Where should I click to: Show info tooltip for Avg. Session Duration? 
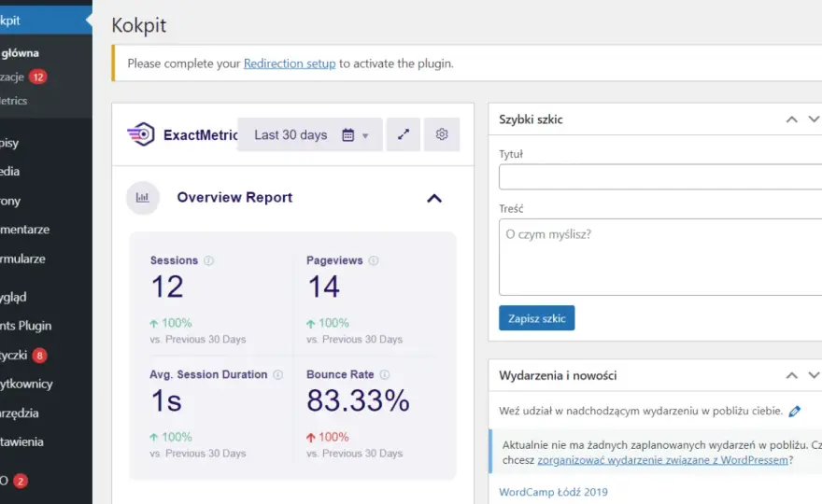coord(278,374)
